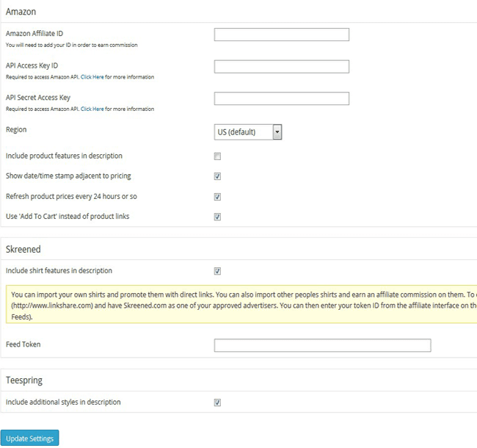Open 'Click Here' link under API Access Key ID
Image resolution: width=477 pixels, height=448 pixels.
pos(92,77)
